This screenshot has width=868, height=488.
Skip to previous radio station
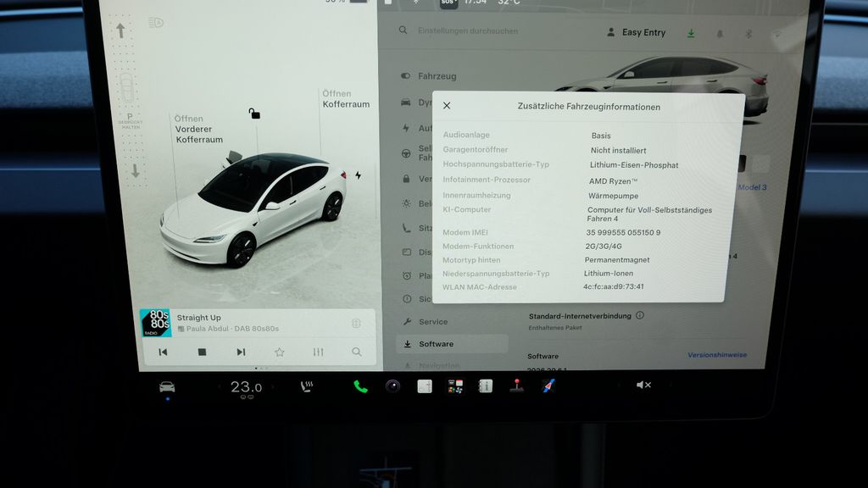[163, 352]
